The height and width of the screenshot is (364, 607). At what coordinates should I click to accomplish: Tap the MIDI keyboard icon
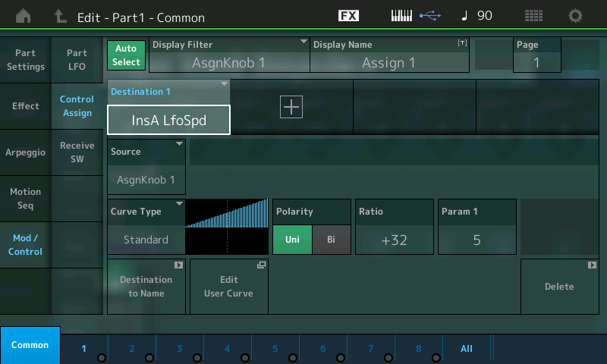[402, 16]
